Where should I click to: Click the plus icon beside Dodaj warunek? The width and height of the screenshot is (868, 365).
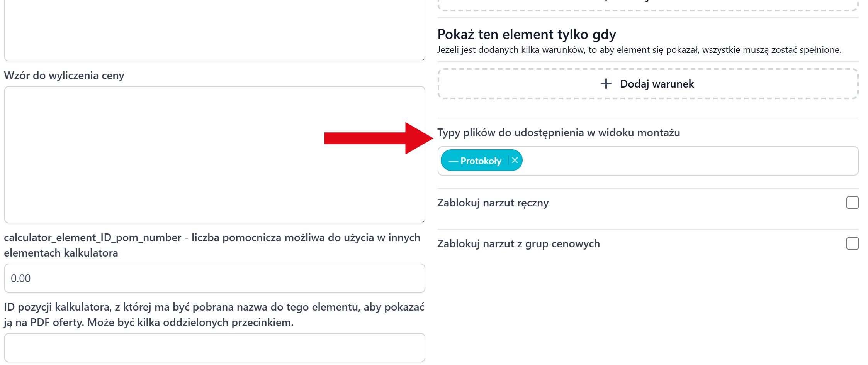(606, 84)
